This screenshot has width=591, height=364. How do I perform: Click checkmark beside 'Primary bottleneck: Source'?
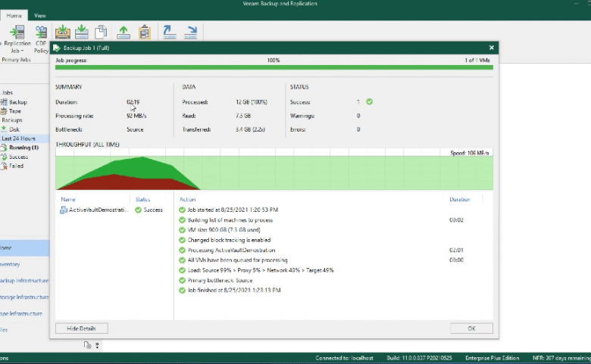tap(182, 280)
